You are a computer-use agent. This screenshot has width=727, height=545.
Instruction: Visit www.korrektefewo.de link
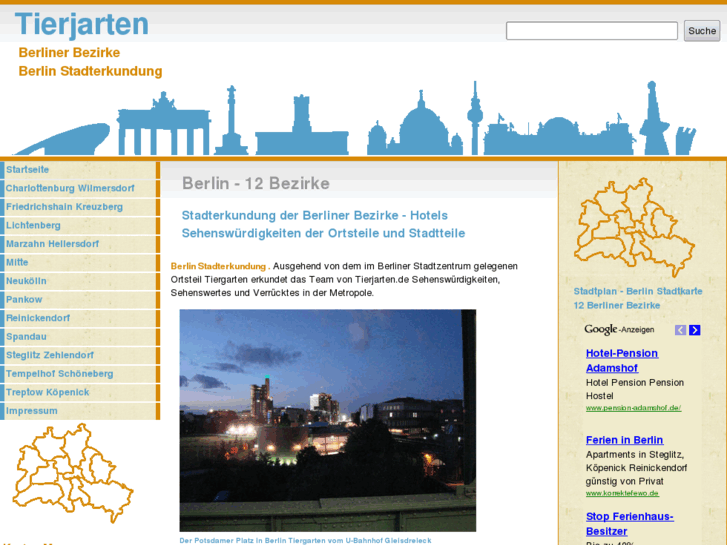[622, 493]
